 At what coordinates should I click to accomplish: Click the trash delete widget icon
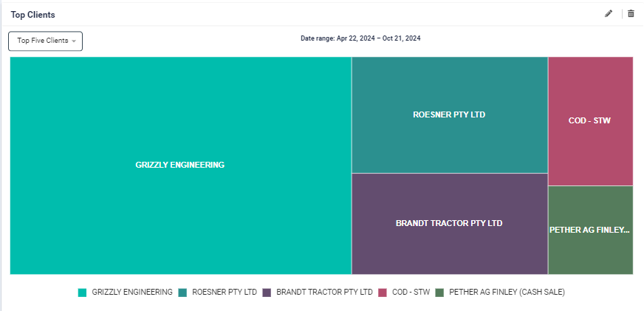(631, 13)
